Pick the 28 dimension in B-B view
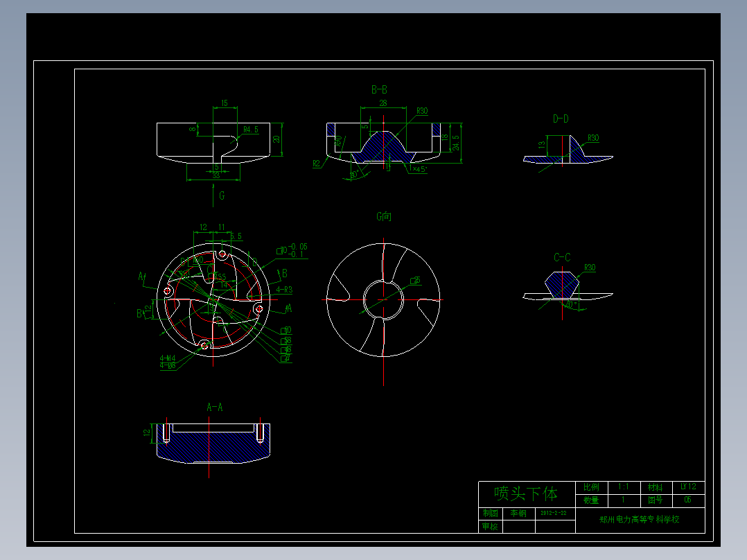This screenshot has height=560, width=747. click(383, 103)
